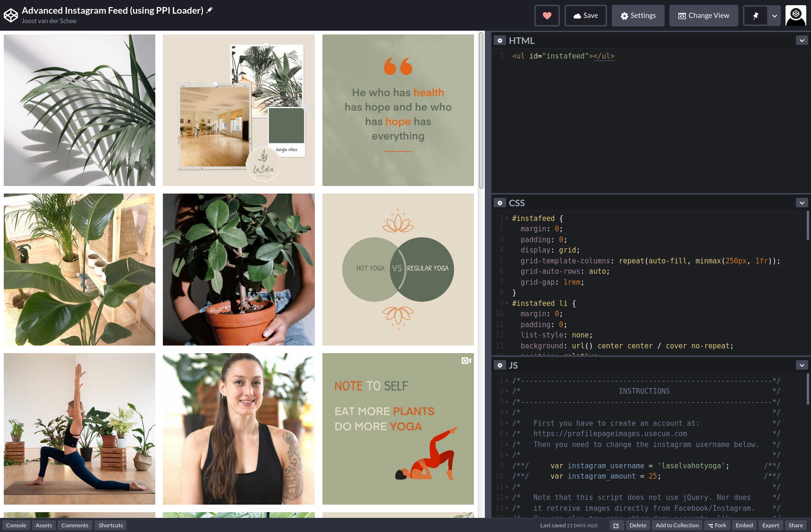Open pen in new window icon
Screen dimensions: 811x532
click(616, 525)
